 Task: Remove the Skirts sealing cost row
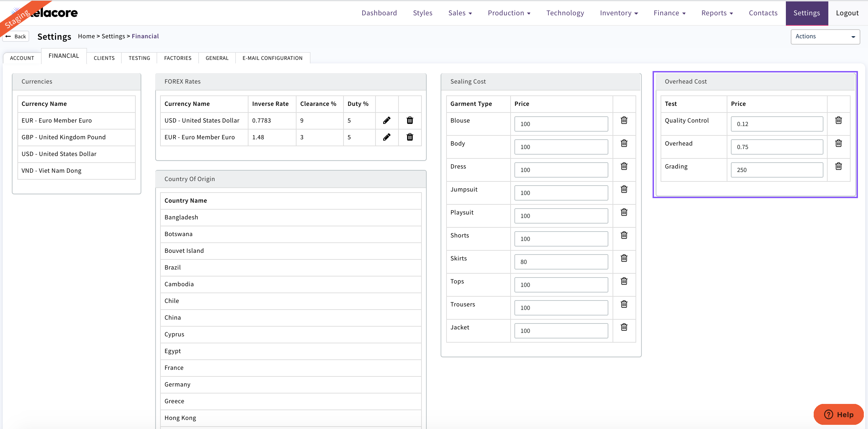click(x=624, y=258)
